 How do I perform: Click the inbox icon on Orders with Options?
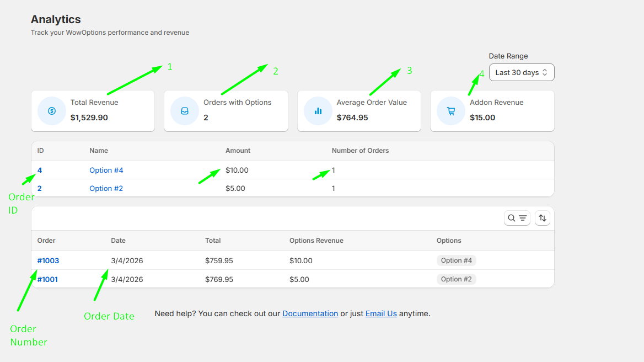tap(185, 111)
